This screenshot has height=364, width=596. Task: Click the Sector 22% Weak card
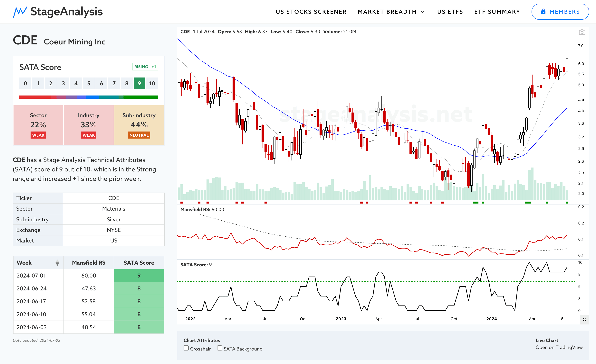38,125
